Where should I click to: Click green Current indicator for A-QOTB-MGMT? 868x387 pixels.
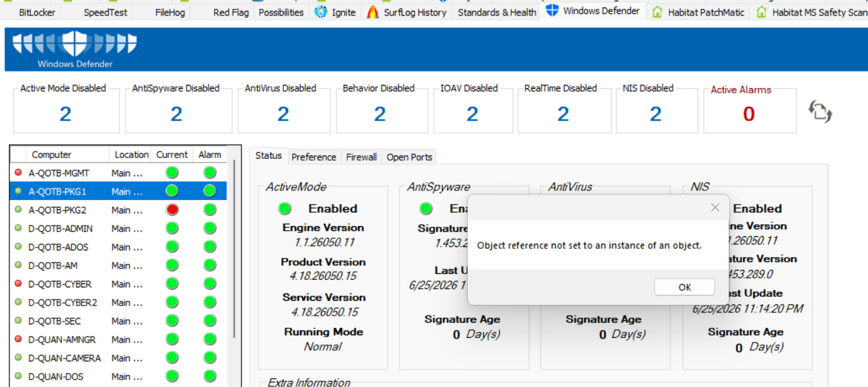172,173
